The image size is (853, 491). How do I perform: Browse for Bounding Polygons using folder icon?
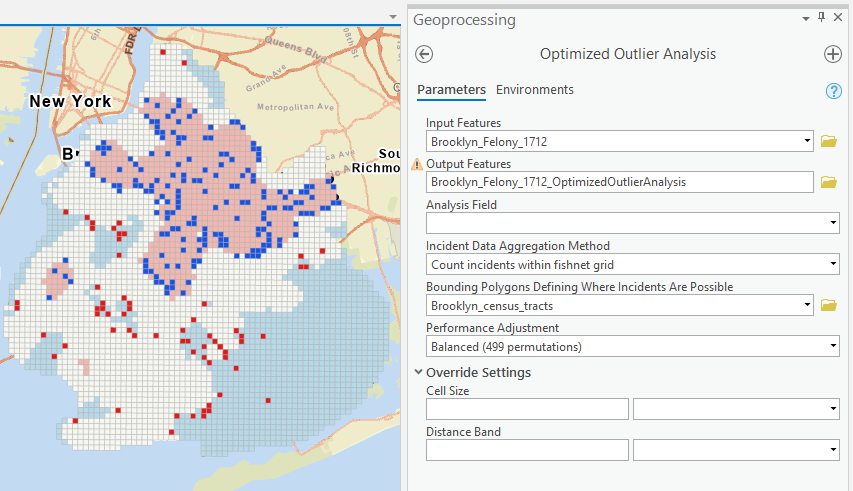click(828, 305)
